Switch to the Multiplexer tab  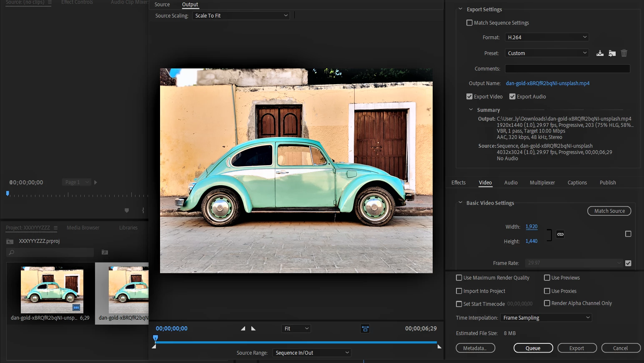542,183
